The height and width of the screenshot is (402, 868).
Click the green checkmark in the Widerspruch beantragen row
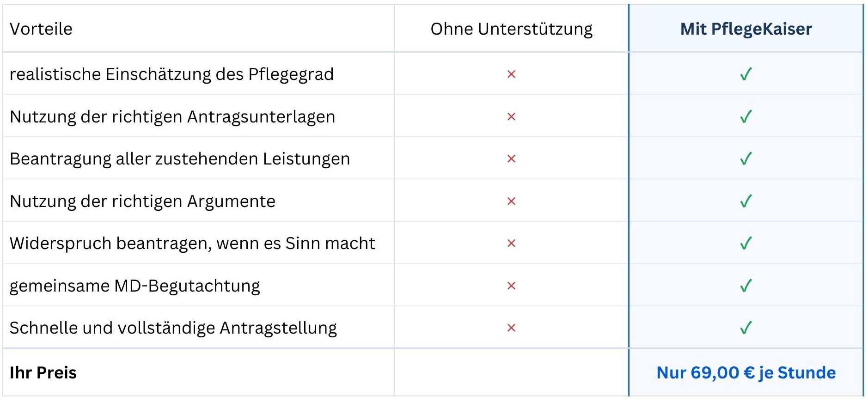click(746, 244)
